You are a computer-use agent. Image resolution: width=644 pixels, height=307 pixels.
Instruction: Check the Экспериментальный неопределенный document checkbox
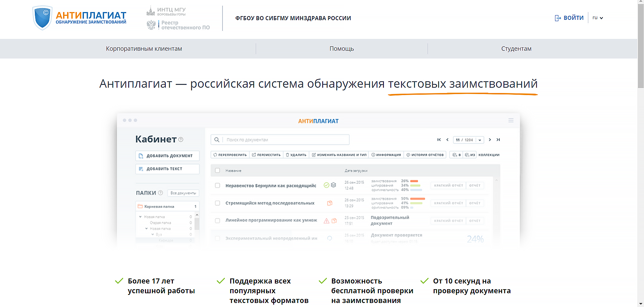click(x=217, y=238)
